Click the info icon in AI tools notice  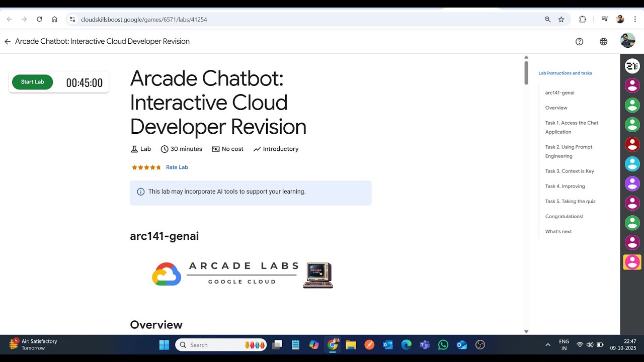coord(141,192)
